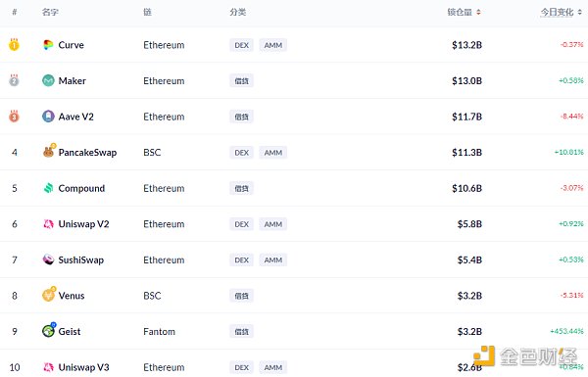The height and width of the screenshot is (377, 588).
Task: Open the SushiSwap name link
Action: (x=81, y=260)
